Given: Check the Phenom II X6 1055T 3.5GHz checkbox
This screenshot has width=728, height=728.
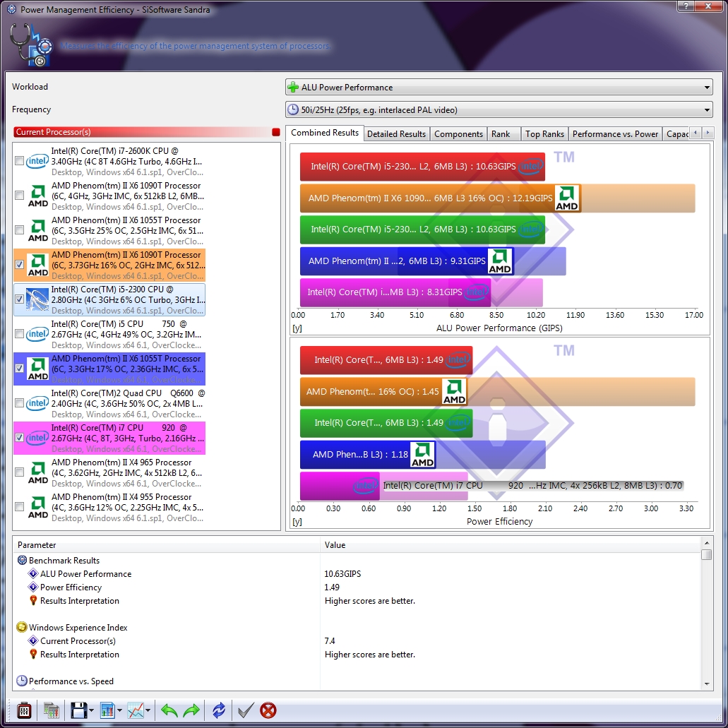Looking at the screenshot, I should click(19, 229).
